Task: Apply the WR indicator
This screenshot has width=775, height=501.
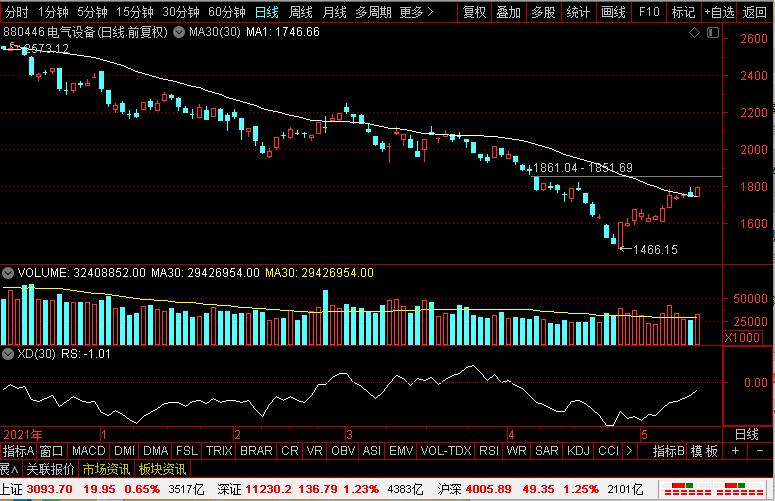Action: [517, 451]
